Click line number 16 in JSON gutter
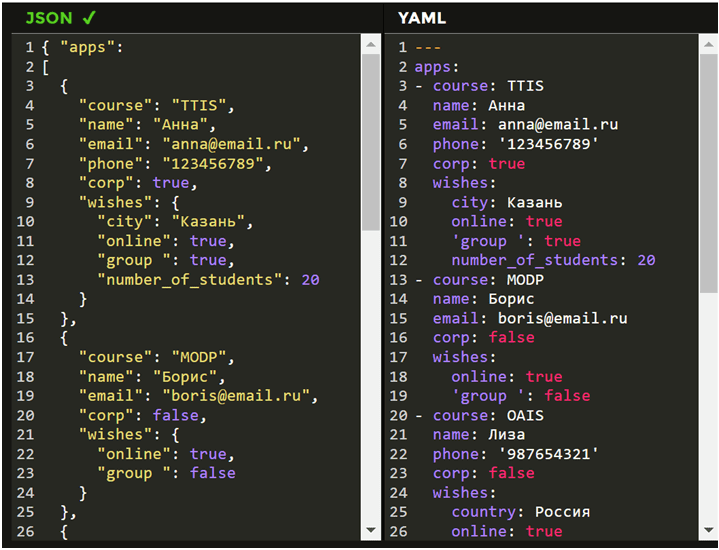The image size is (719, 550). pyautogui.click(x=25, y=338)
